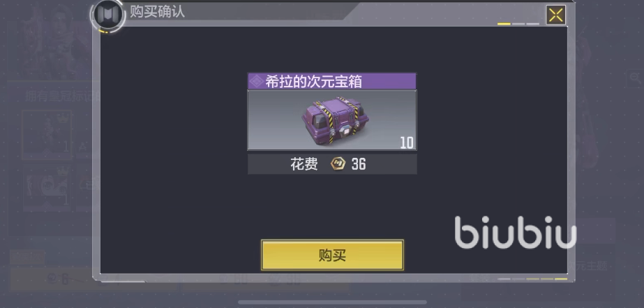This screenshot has width=644, height=308.
Task: Click the quantity number 10 on crate
Action: pos(407,142)
